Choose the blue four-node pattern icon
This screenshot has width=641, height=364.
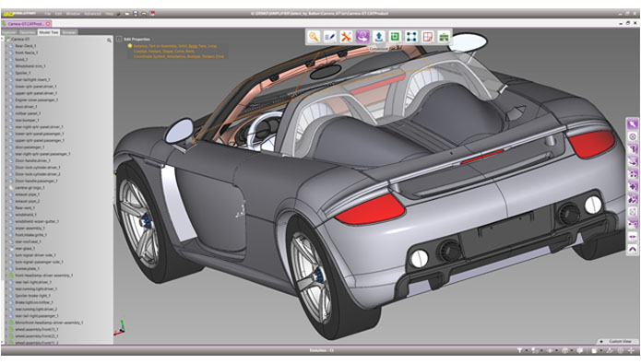click(x=411, y=37)
